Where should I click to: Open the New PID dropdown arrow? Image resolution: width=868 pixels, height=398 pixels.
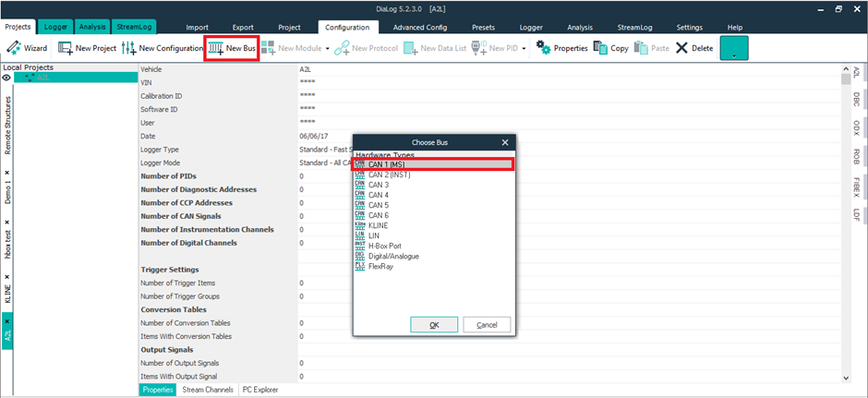coord(524,48)
